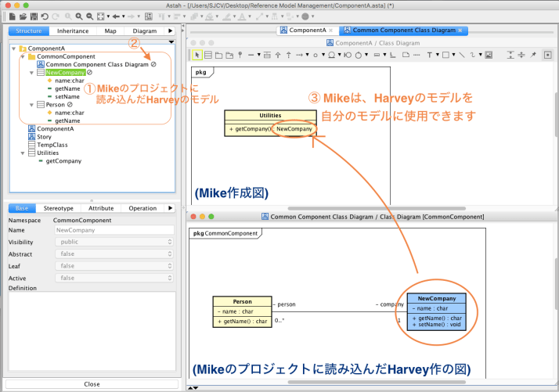Screen dimensions: 559x392
Task: Collapse the Utilities class node
Action: (x=22, y=153)
